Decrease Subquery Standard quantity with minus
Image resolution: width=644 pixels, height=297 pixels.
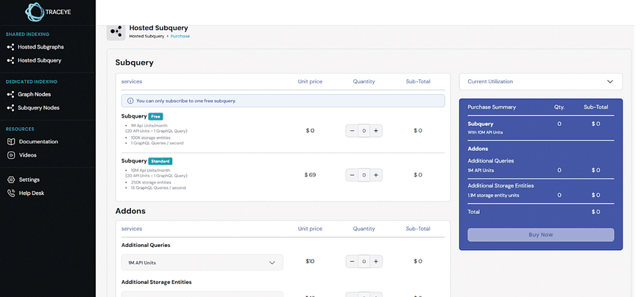click(352, 175)
